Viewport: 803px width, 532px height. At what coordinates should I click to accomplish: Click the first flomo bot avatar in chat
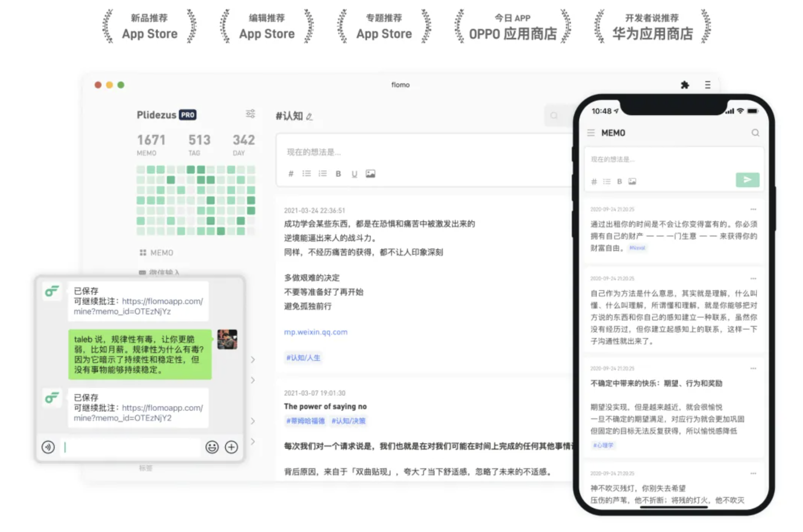coord(52,291)
